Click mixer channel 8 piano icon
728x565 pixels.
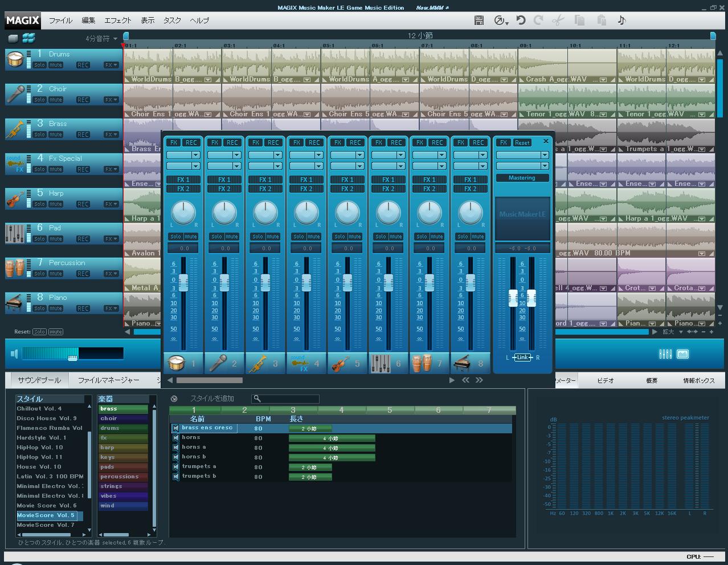click(463, 363)
